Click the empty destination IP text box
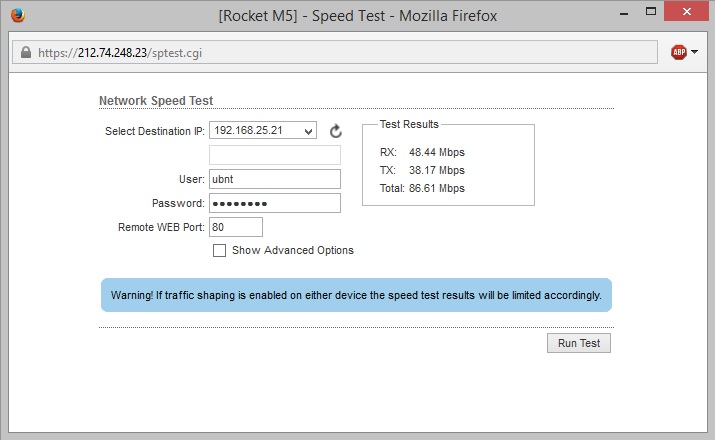The image size is (715, 440). pos(275,155)
